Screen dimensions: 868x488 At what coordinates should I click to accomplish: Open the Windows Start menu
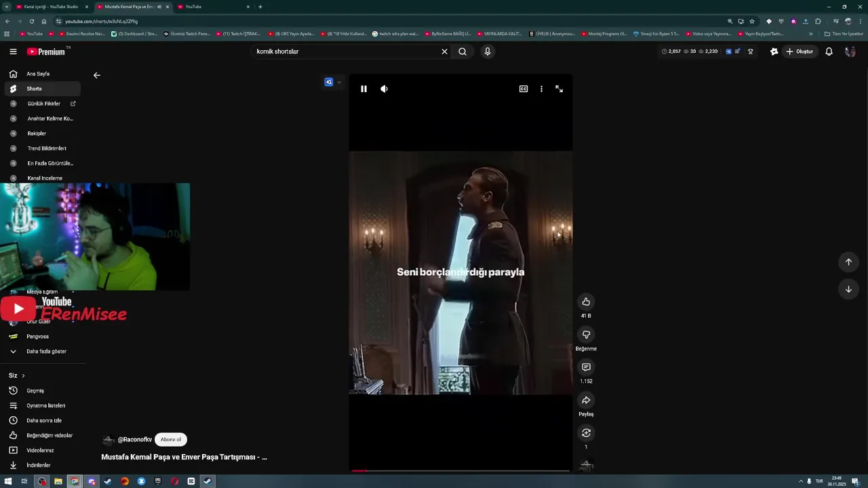tap(8, 481)
